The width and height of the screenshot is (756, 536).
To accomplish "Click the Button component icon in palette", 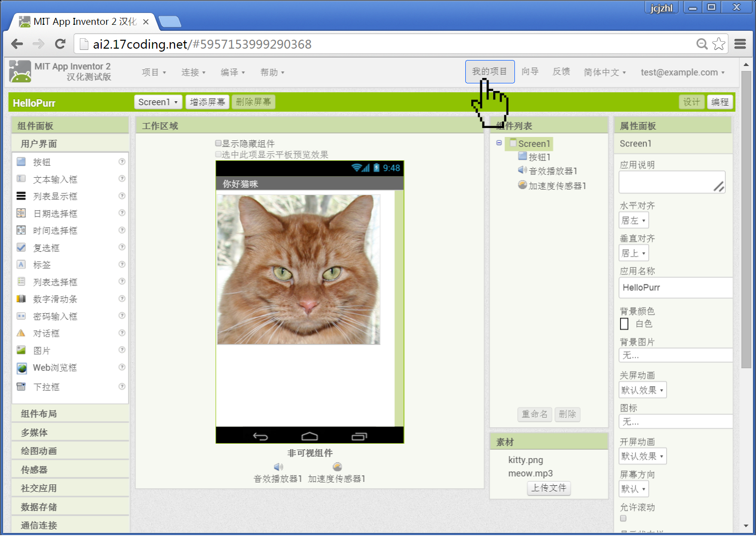I will tap(21, 162).
